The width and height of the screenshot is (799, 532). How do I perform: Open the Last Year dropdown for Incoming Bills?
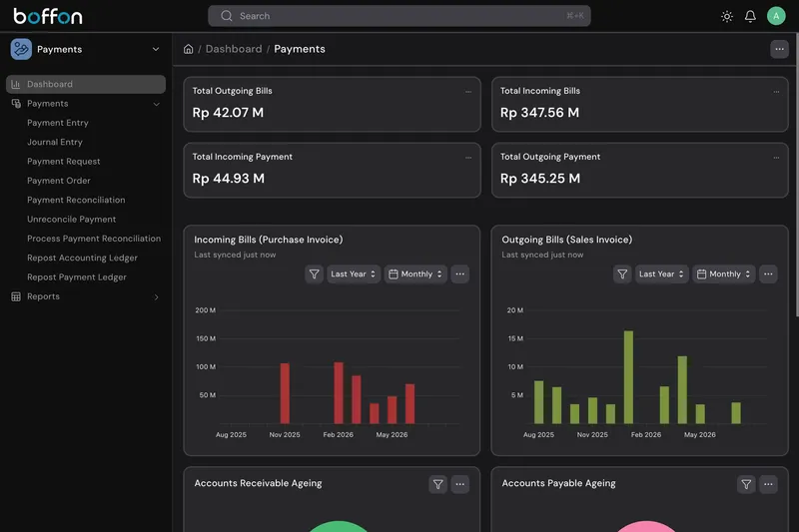[x=354, y=273]
